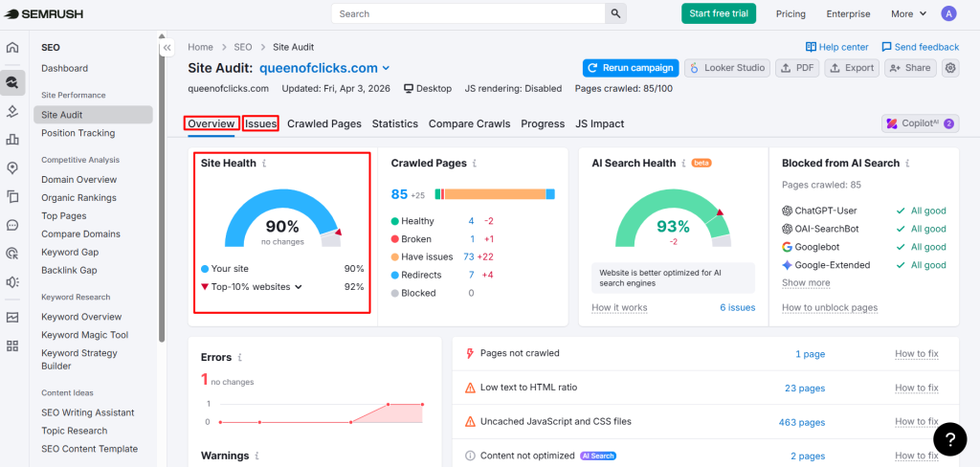Image resolution: width=980 pixels, height=467 pixels.
Task: Open the Copilot AI button
Action: pos(920,123)
